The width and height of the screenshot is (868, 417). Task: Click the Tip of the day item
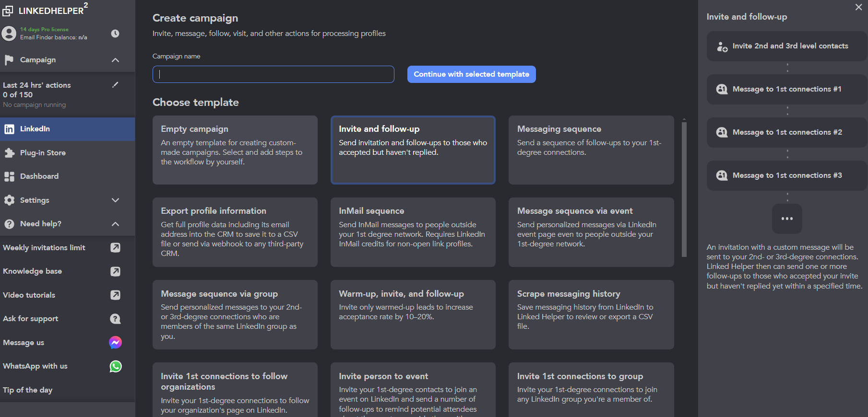pyautogui.click(x=28, y=390)
